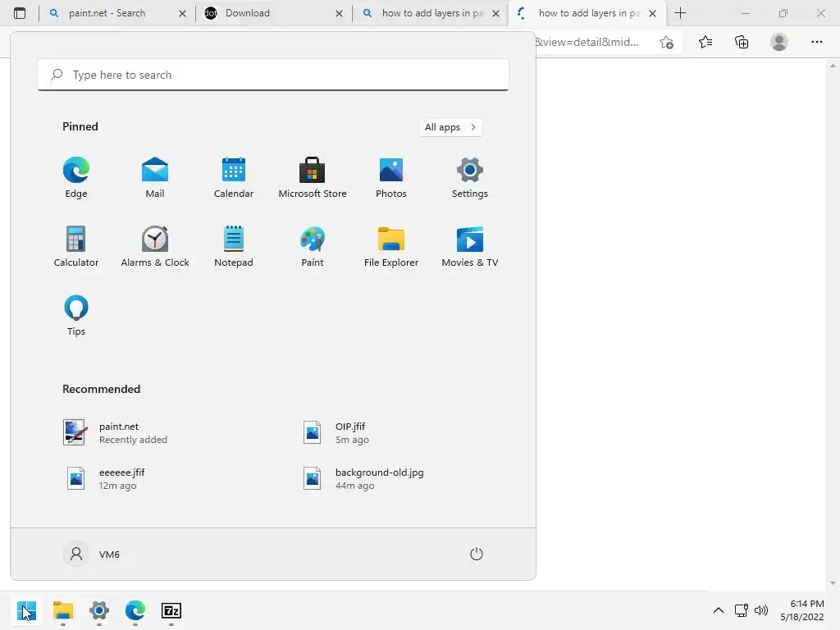Close the paint.net - Search tab
840x630 pixels.
[x=182, y=13]
